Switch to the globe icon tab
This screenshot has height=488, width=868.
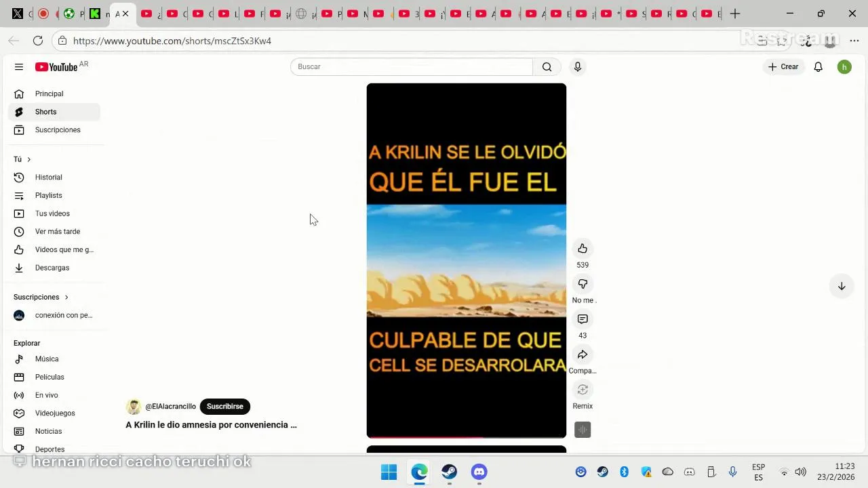click(x=301, y=14)
